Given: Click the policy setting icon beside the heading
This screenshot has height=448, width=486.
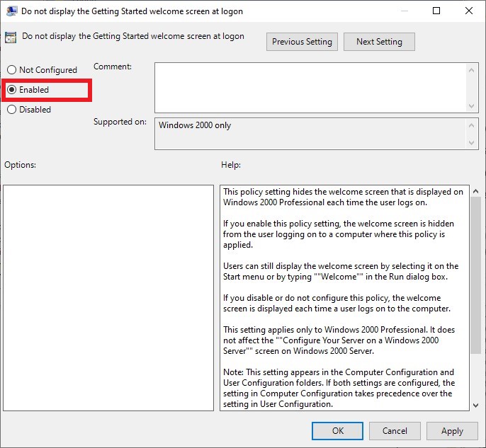Looking at the screenshot, I should [x=11, y=38].
